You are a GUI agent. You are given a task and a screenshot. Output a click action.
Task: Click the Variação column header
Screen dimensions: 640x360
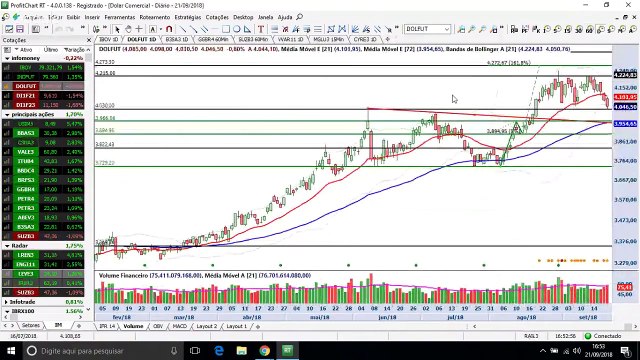pos(75,49)
